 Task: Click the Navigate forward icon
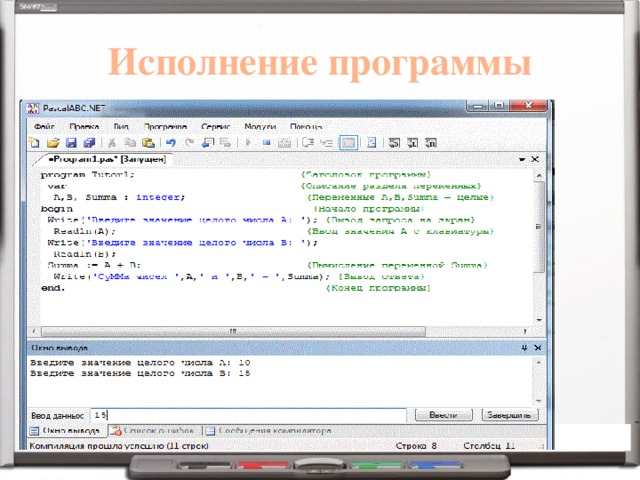pos(225,143)
